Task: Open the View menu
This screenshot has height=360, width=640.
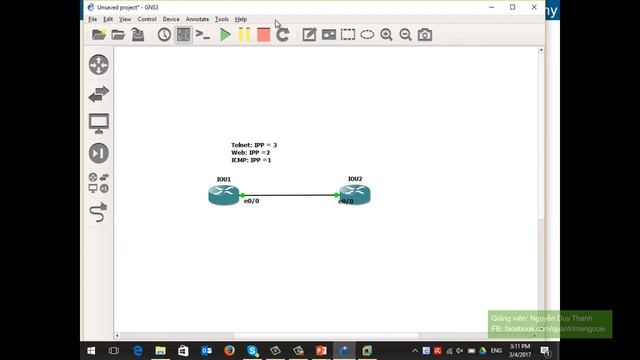Action: pos(125,19)
